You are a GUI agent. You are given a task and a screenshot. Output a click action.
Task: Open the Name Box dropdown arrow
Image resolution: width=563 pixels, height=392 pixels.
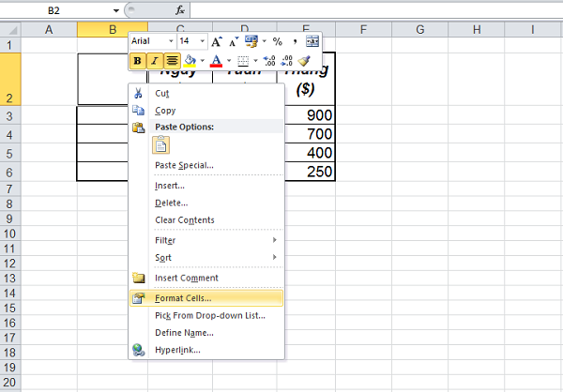[x=116, y=10]
